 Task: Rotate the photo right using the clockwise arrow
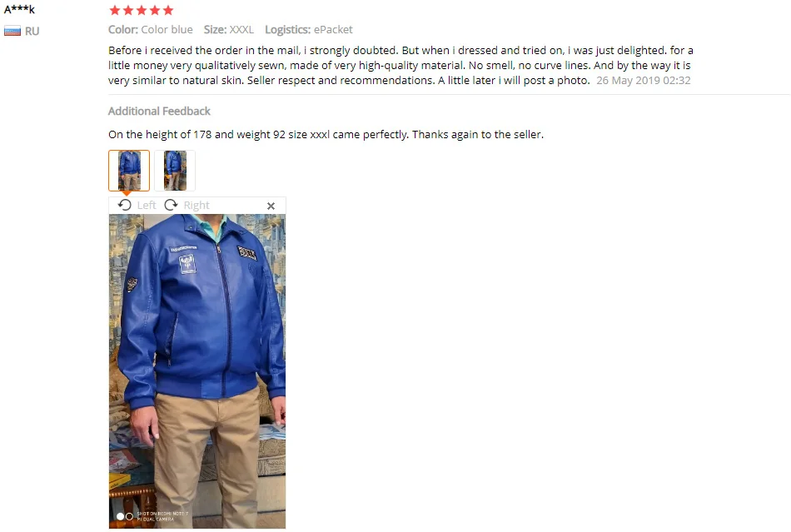pyautogui.click(x=171, y=205)
